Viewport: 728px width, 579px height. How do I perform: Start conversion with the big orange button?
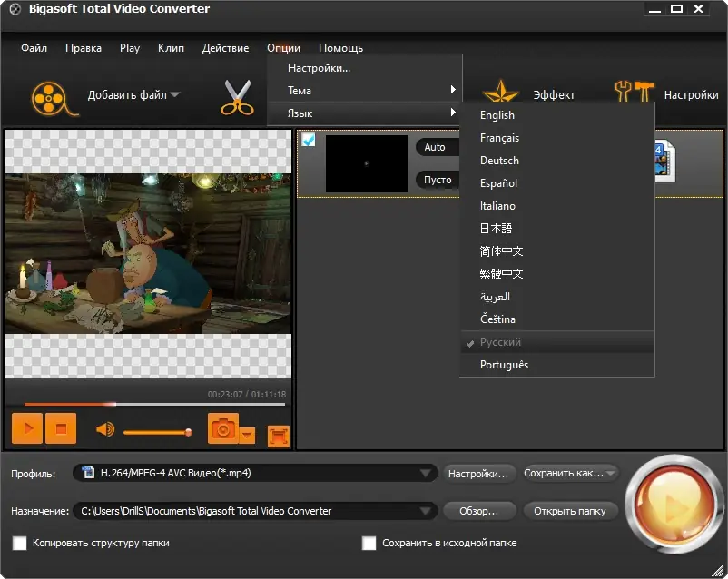[x=673, y=505]
